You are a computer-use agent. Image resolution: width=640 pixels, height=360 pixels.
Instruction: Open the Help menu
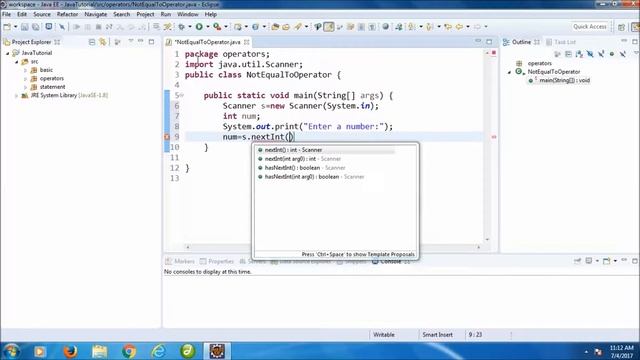click(211, 14)
